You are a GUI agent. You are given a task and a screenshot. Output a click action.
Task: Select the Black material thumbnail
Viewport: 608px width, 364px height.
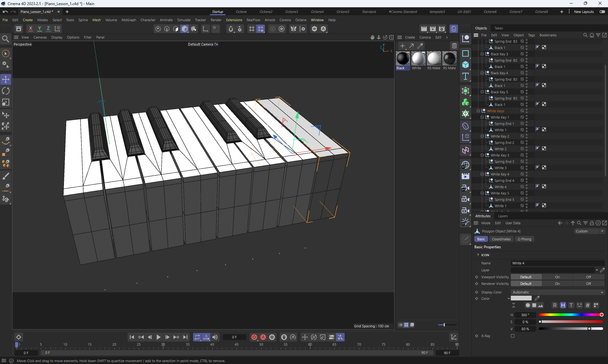403,59
